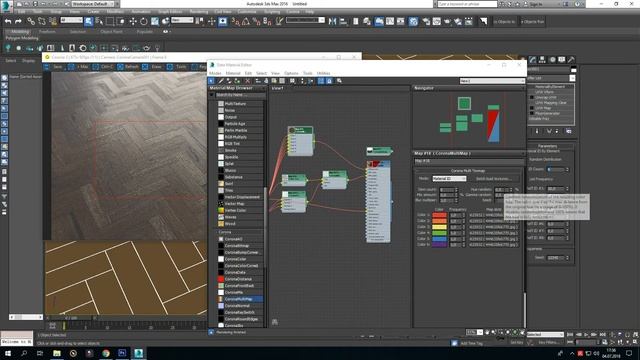Image resolution: width=640 pixels, height=360 pixels.
Task: Click the last Map slot button in MultiMap
Action: pyautogui.click(x=493, y=244)
